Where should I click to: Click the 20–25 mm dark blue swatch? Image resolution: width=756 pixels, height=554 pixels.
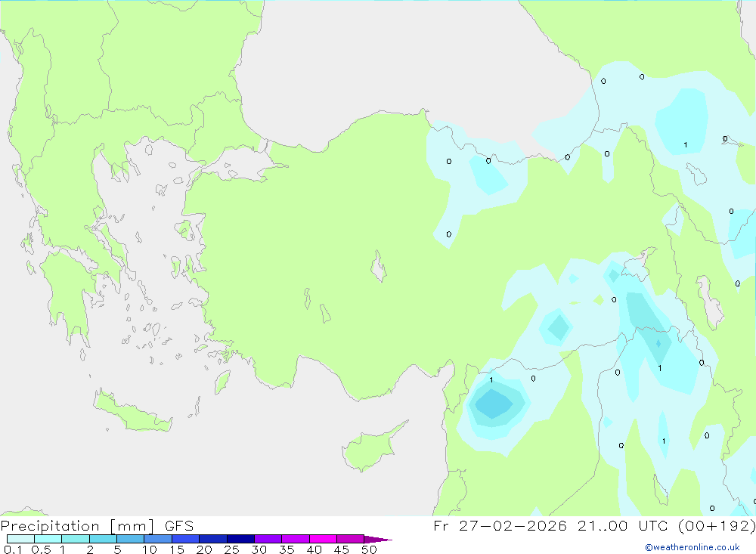(x=213, y=539)
